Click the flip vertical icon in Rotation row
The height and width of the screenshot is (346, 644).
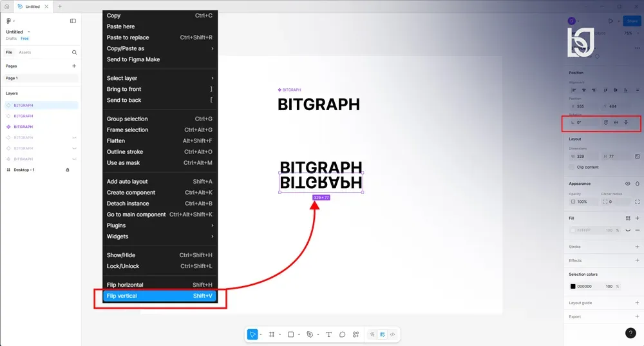626,122
